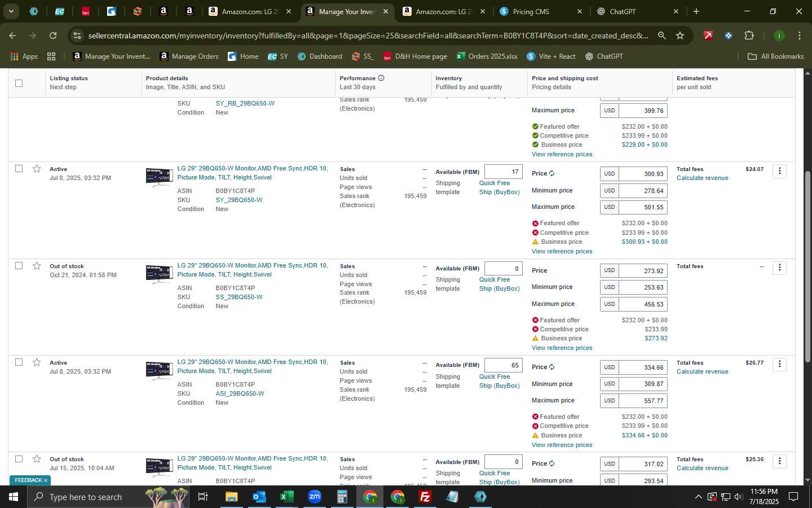Open the browser Extensions puzzle icon
The width and height of the screenshot is (812, 508).
point(749,36)
